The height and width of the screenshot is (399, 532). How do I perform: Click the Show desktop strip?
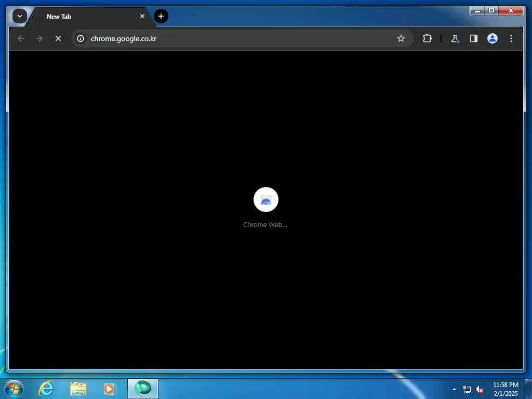tap(528, 389)
